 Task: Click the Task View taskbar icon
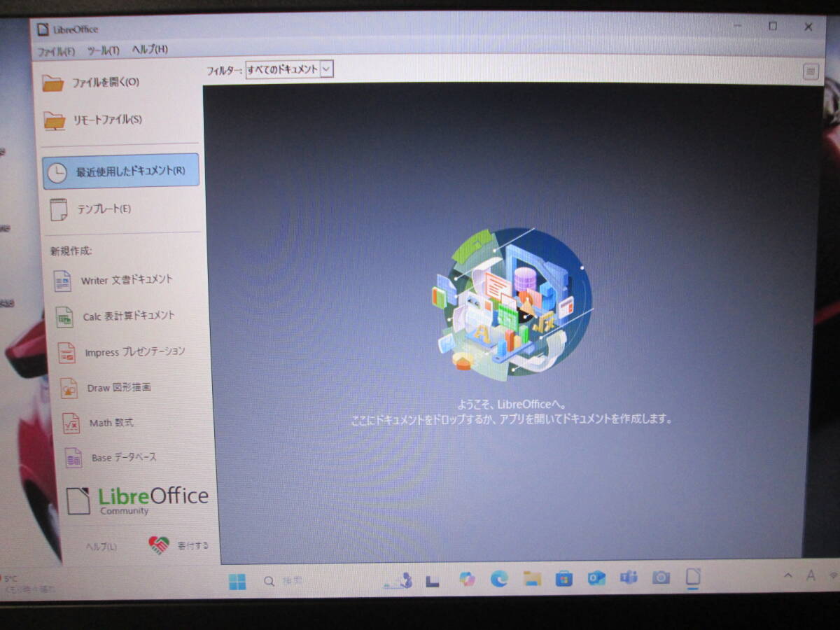tap(433, 580)
